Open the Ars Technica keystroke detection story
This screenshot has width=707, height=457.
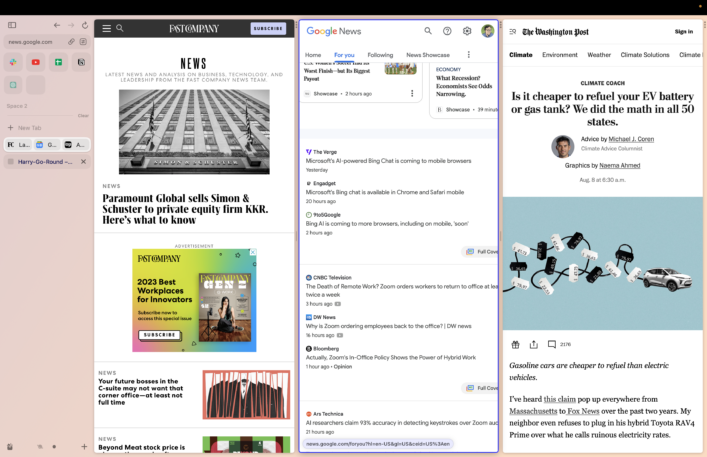401,423
